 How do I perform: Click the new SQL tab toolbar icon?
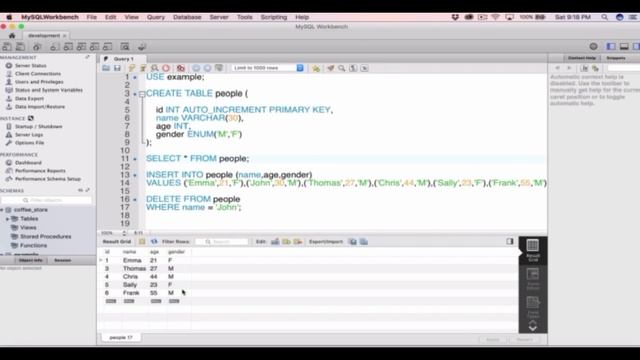(x=7, y=47)
